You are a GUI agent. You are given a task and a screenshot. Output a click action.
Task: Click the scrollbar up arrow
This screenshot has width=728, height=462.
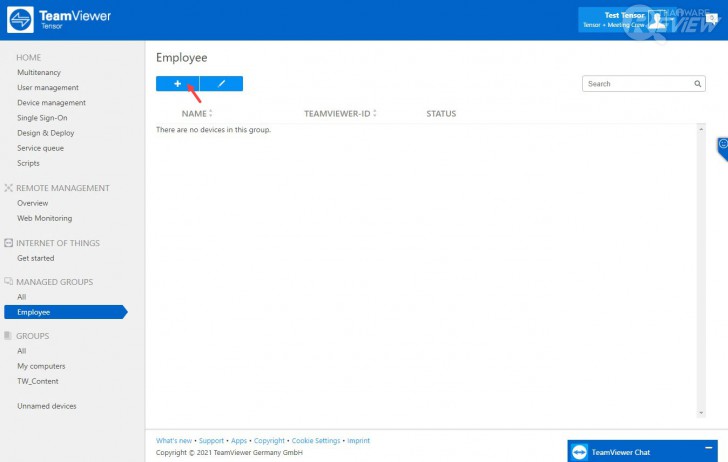point(701,129)
